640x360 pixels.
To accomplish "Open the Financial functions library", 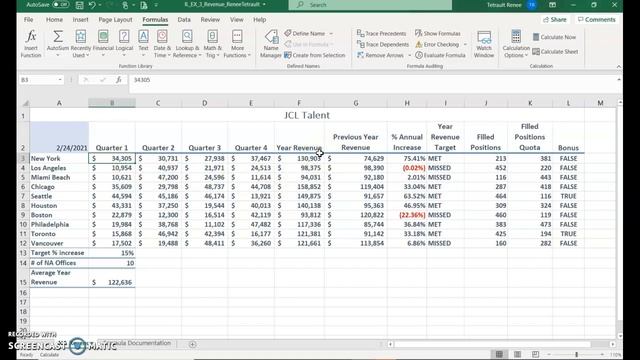I will [103, 44].
